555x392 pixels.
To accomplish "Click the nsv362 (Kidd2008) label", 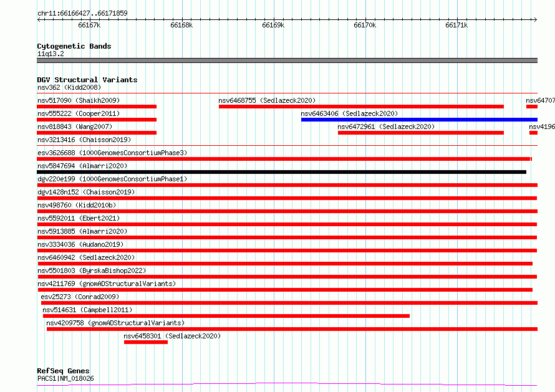I will (x=69, y=87).
